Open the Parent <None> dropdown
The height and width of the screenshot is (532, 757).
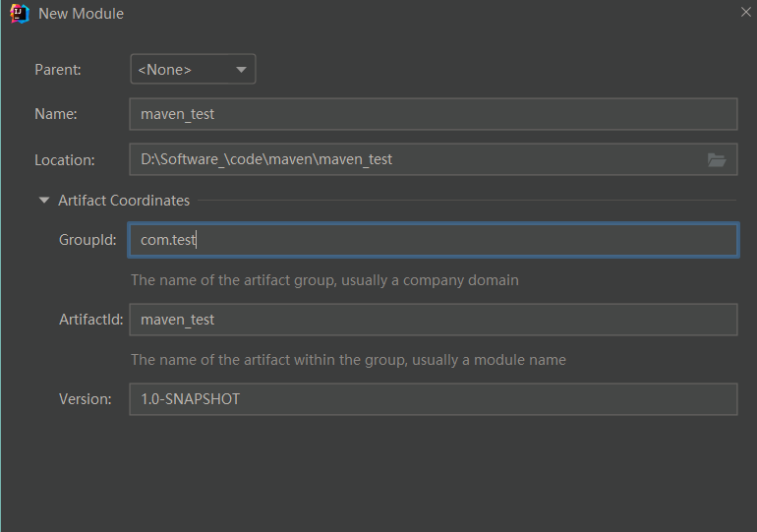coord(193,70)
